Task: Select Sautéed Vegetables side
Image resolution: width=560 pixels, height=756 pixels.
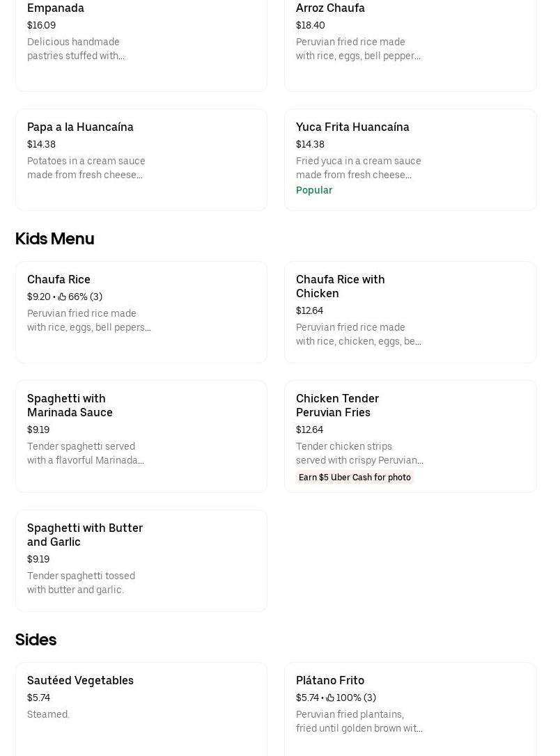Action: click(x=80, y=680)
